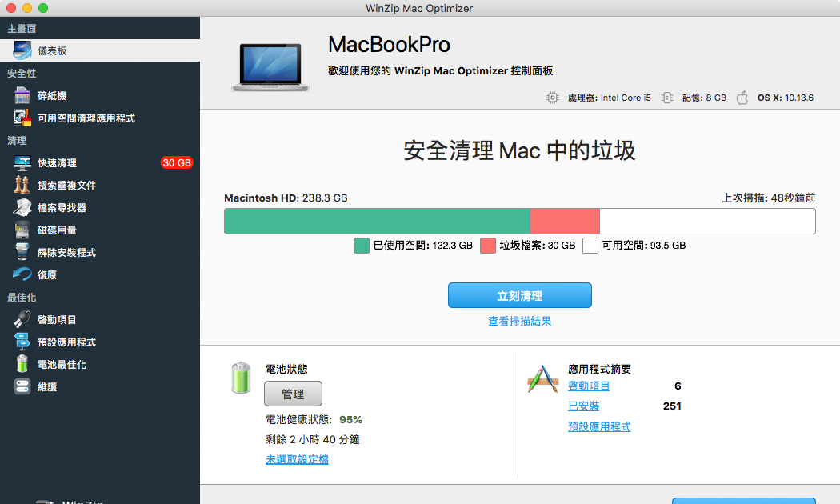Go to 電池最佳化 in sidebar

[100, 364]
